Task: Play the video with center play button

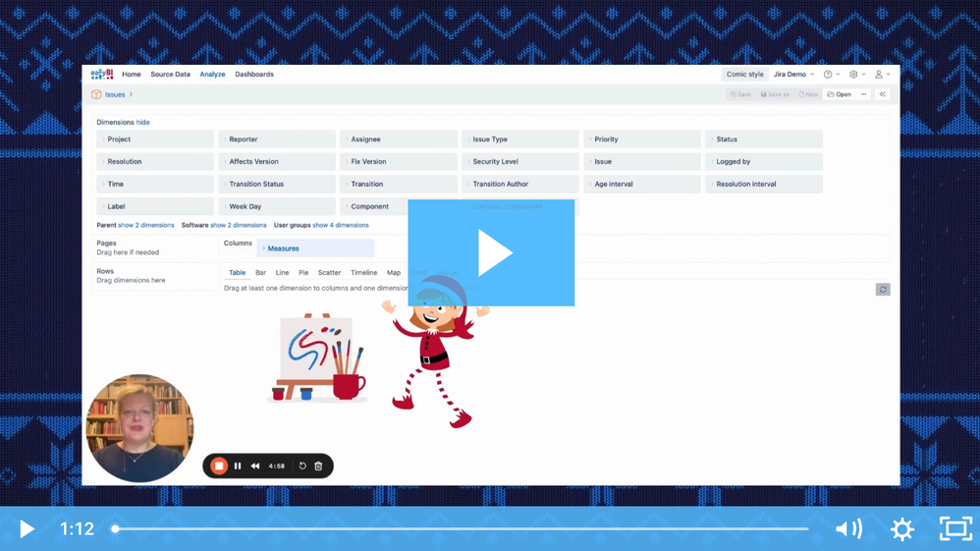Action: 491,252
